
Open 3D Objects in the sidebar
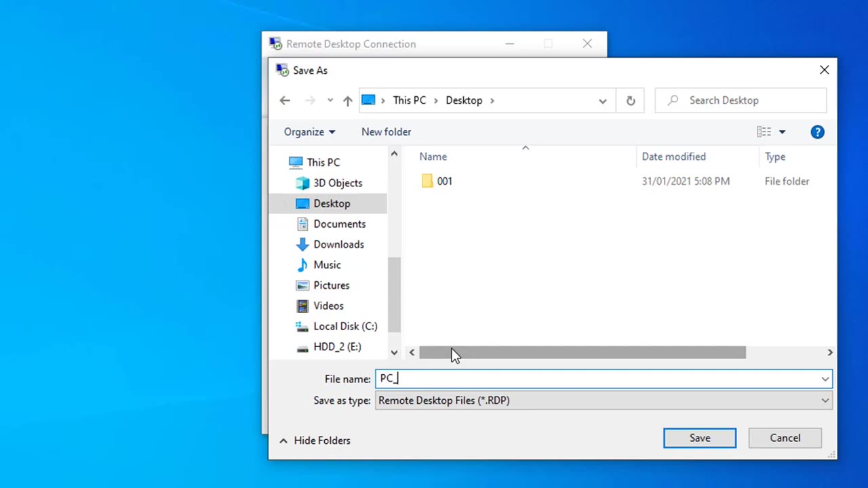coord(338,183)
